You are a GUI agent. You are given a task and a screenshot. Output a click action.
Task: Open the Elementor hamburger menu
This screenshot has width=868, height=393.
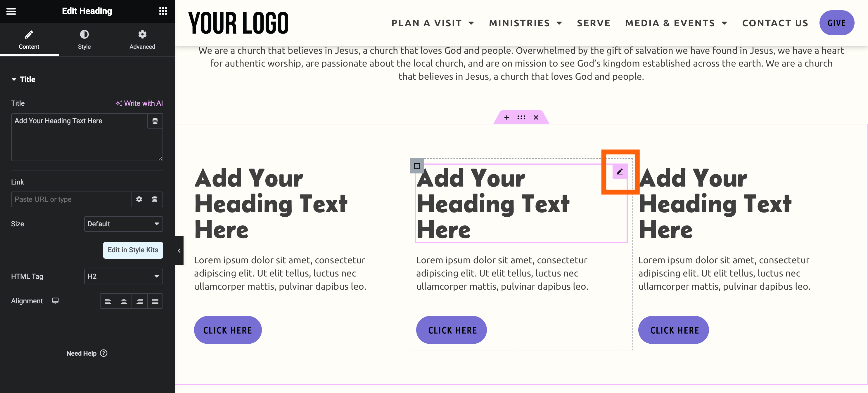coord(11,11)
